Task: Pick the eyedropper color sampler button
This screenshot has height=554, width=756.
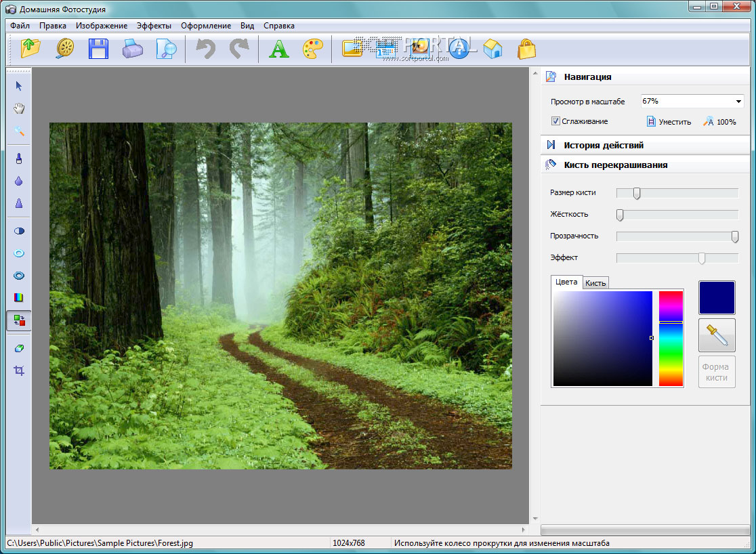Action: (717, 335)
